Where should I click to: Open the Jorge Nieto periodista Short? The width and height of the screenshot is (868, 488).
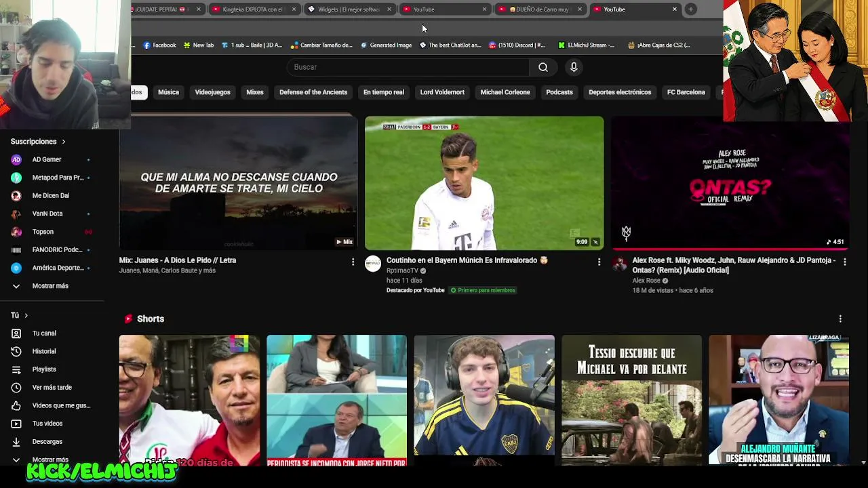click(x=336, y=400)
